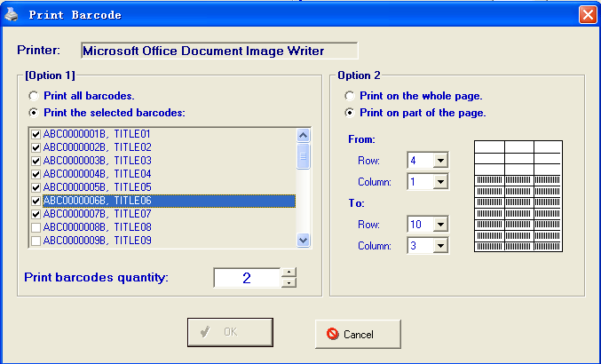
Task: Select list row text 'ABC0000009B, TITLE09'
Action: (97, 241)
